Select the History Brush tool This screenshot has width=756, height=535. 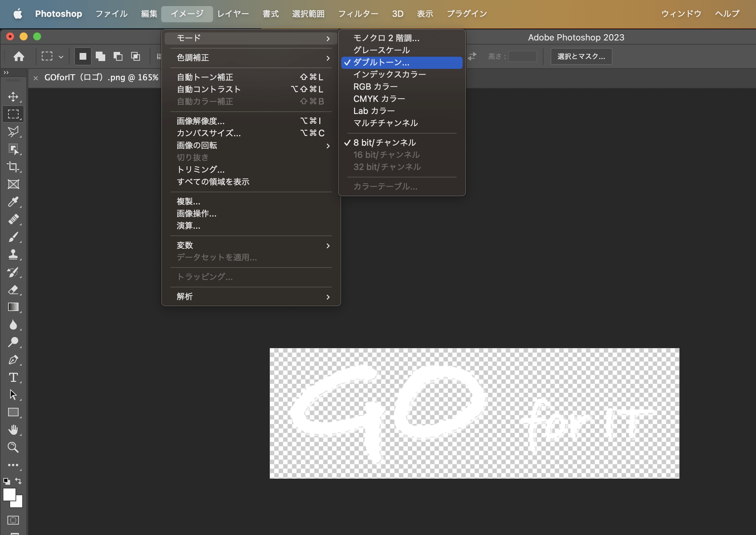tap(13, 272)
